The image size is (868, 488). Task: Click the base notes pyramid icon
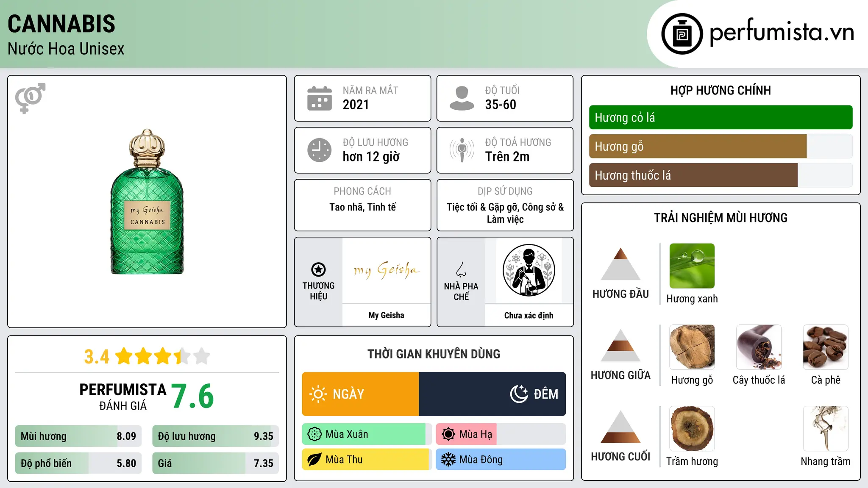tap(620, 427)
